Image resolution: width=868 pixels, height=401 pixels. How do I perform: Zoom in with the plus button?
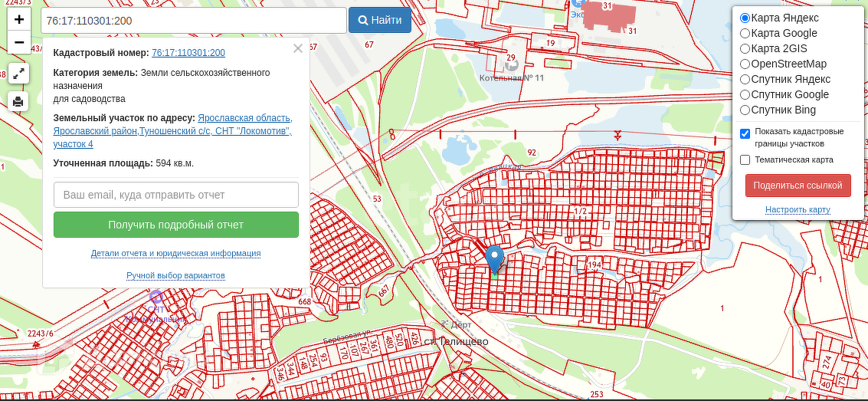[19, 18]
